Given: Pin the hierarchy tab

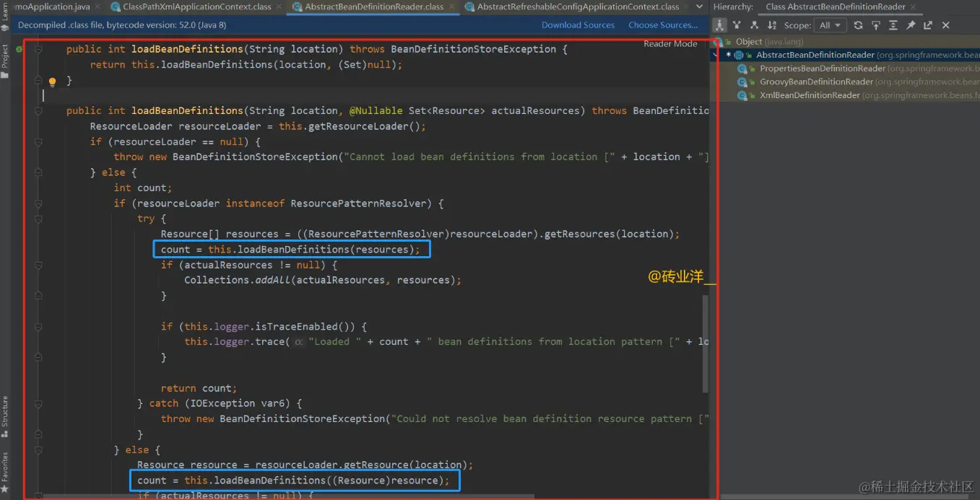Looking at the screenshot, I should point(911,25).
